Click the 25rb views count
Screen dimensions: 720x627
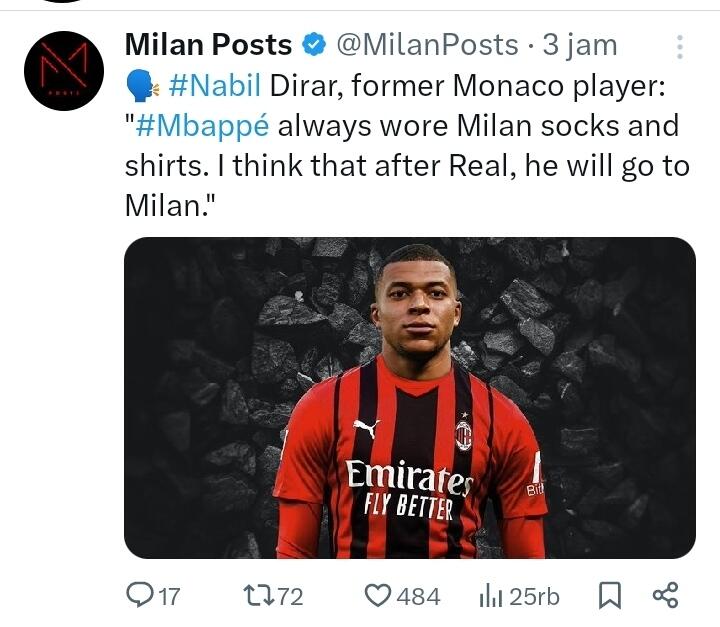click(x=534, y=597)
